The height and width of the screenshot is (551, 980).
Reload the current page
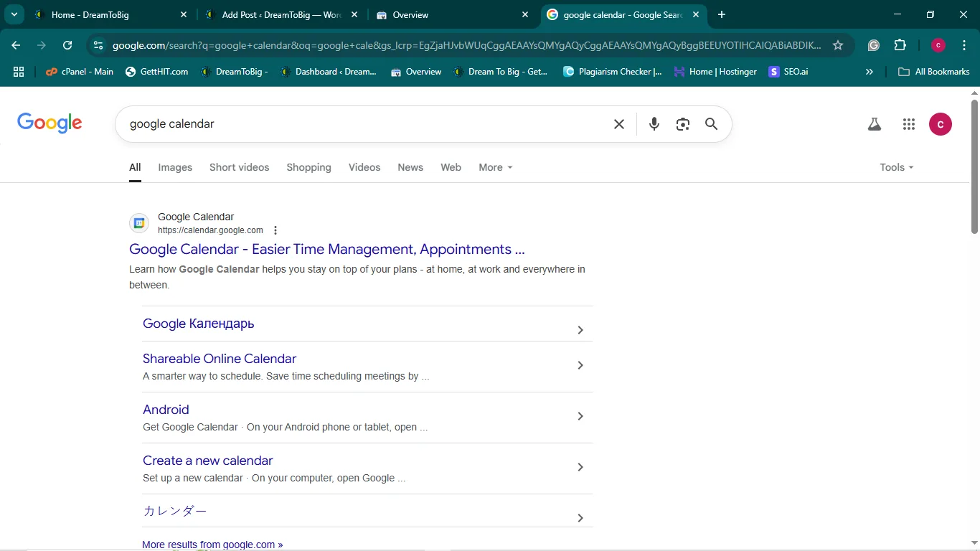coord(67,45)
